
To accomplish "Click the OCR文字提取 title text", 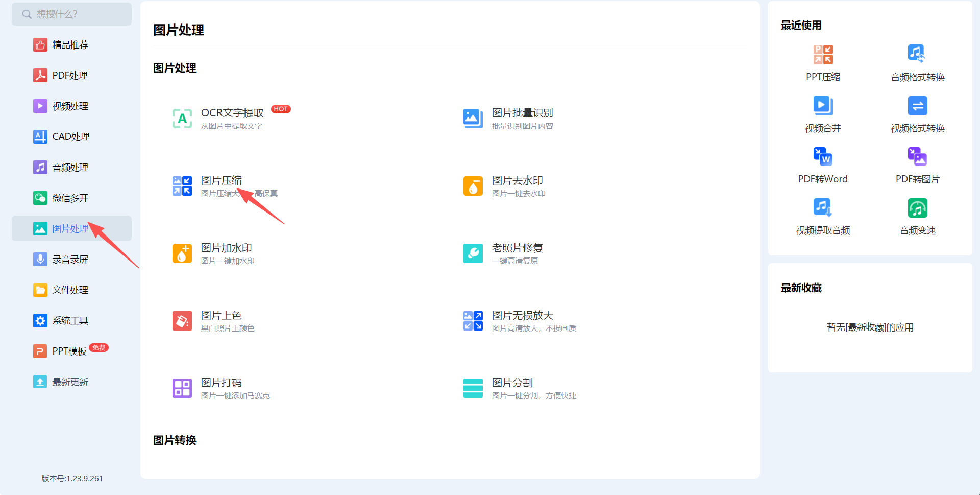I will coord(232,113).
